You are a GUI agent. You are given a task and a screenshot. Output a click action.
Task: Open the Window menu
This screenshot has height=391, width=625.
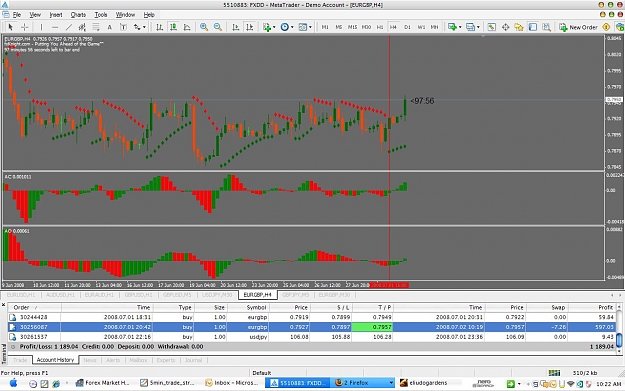(125, 15)
